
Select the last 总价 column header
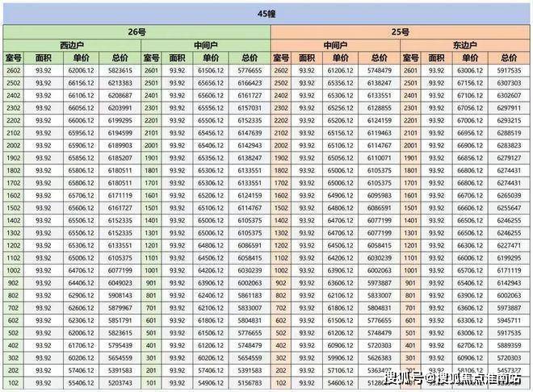tap(509, 58)
